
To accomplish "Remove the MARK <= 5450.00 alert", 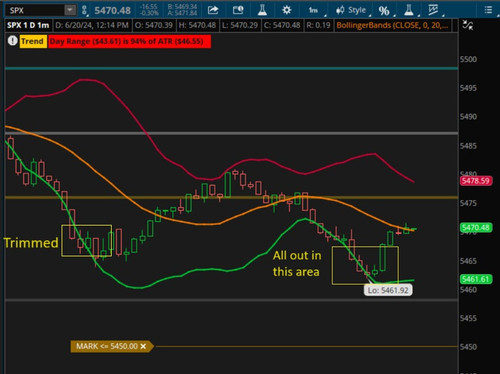I will [x=143, y=346].
